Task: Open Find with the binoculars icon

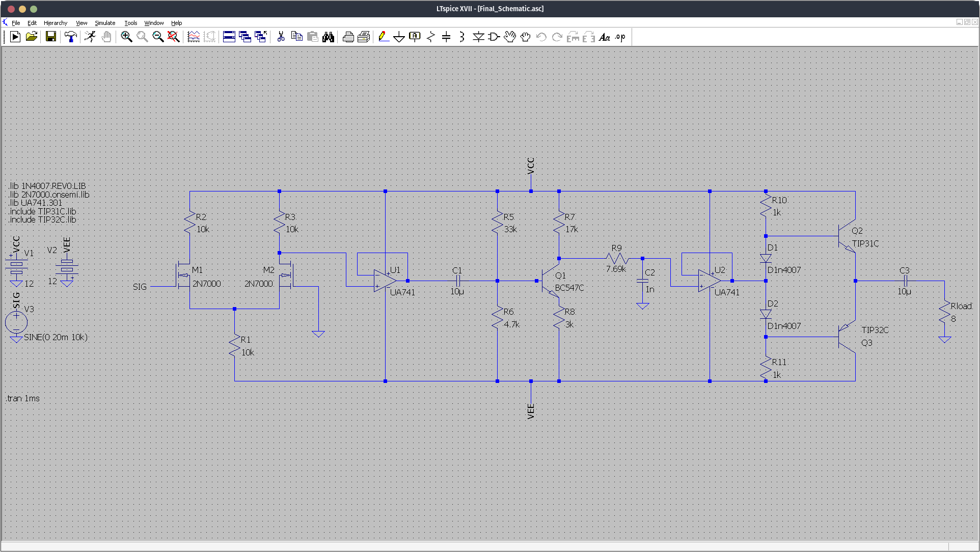Action: (329, 37)
